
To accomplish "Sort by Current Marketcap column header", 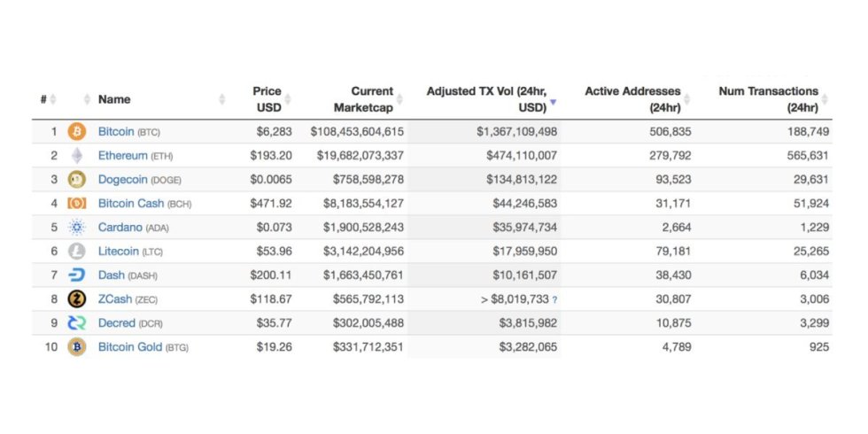I will pyautogui.click(x=363, y=99).
